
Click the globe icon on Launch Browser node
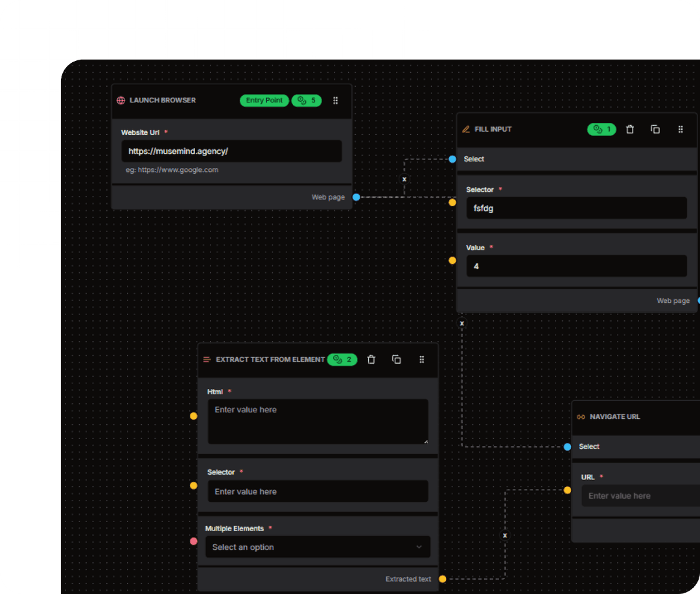click(121, 101)
